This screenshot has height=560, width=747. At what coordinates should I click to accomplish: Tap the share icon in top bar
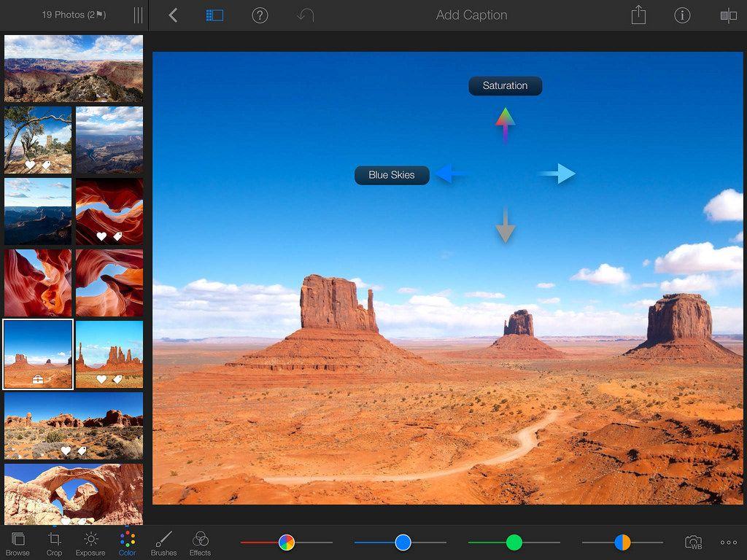tap(638, 15)
